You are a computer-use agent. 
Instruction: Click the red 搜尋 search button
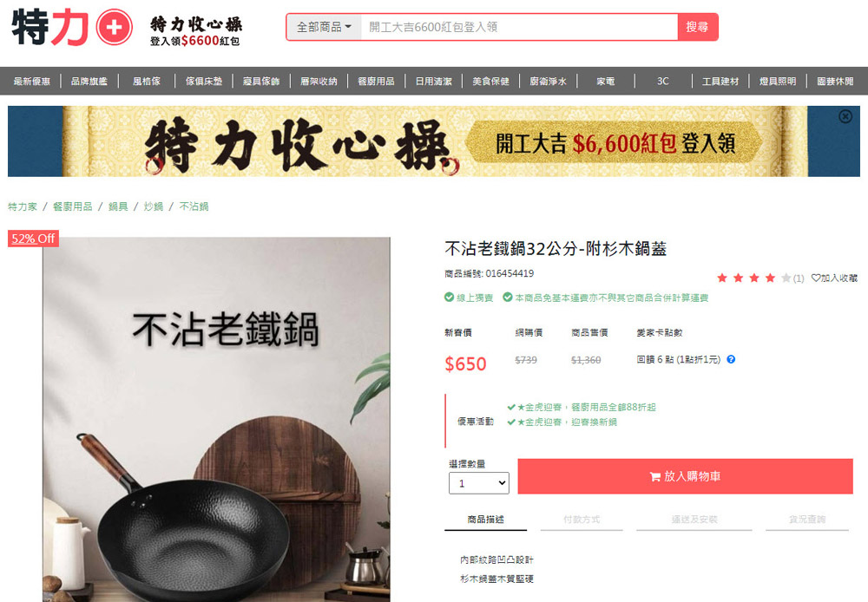click(x=698, y=27)
